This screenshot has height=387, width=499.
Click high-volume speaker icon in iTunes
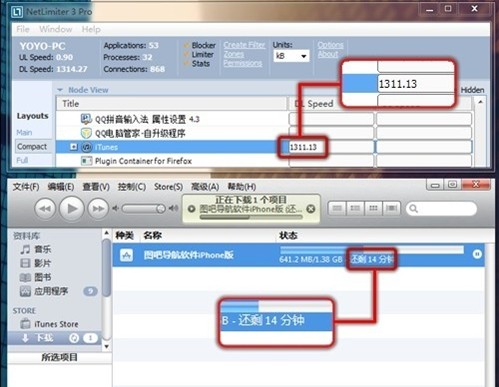(173, 209)
